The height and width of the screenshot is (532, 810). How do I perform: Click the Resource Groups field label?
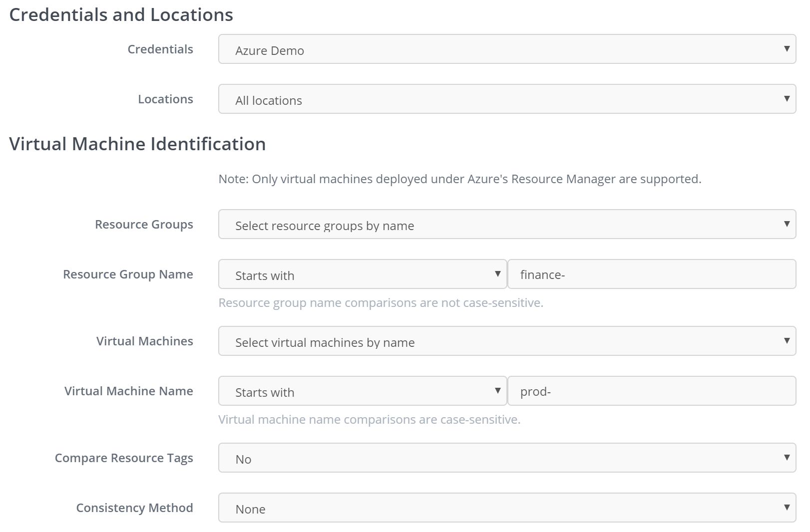pos(144,225)
